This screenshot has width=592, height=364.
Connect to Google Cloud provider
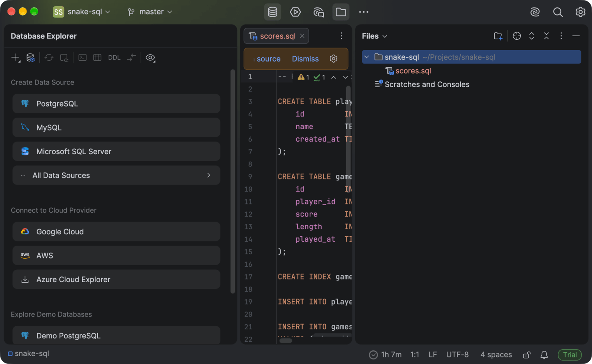pos(116,232)
